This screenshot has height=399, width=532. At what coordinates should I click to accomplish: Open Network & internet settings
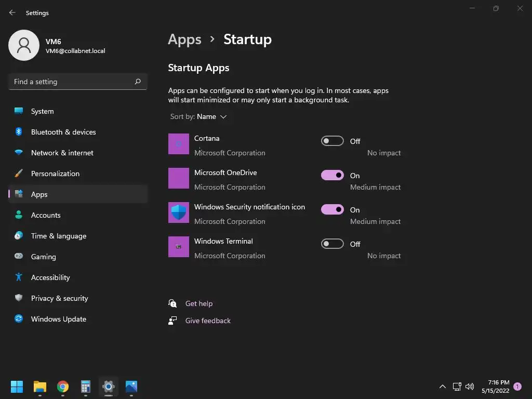point(78,152)
